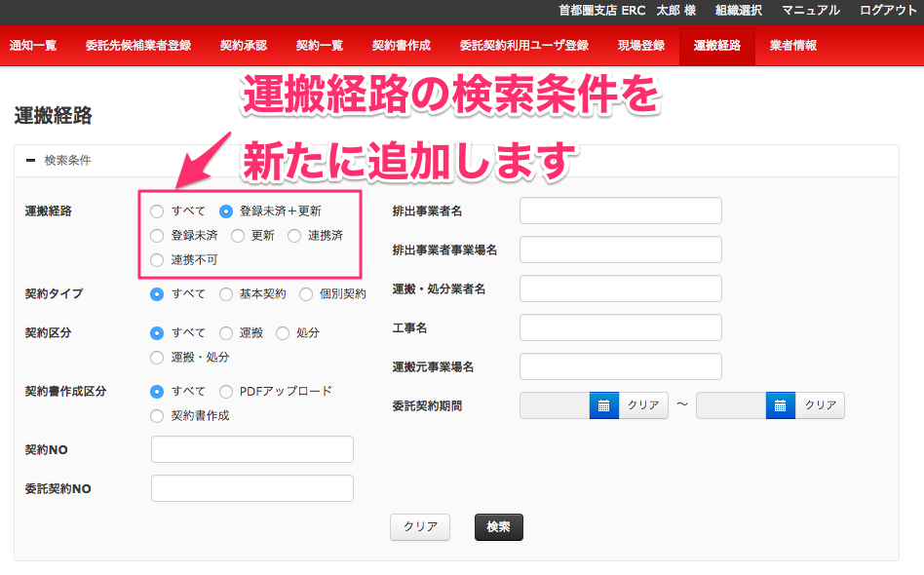Switch to 業者情報 tab
Screen dimensions: 924x575
[792, 46]
